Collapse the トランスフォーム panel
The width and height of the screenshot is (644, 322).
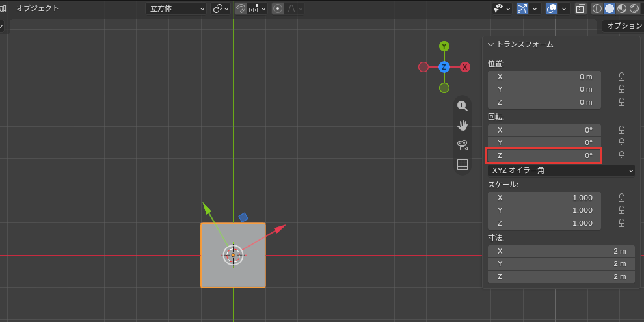pos(490,44)
